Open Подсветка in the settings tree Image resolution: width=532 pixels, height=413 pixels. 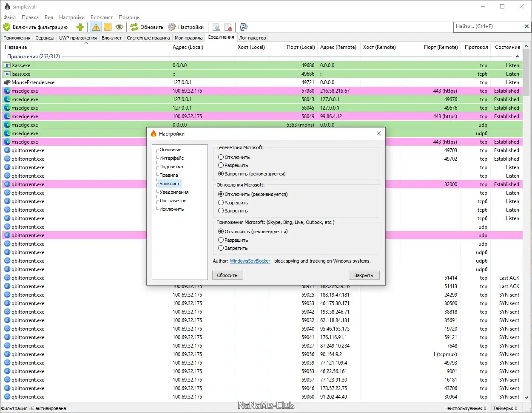[171, 167]
